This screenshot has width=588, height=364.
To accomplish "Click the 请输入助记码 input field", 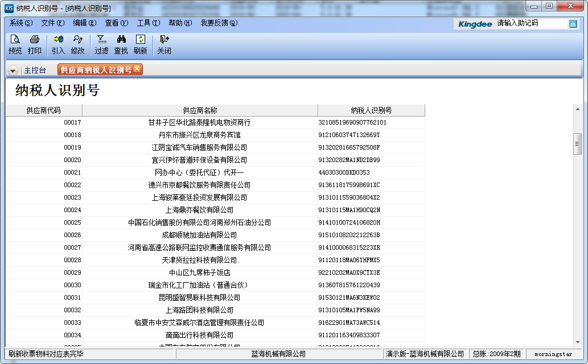I will 531,23.
